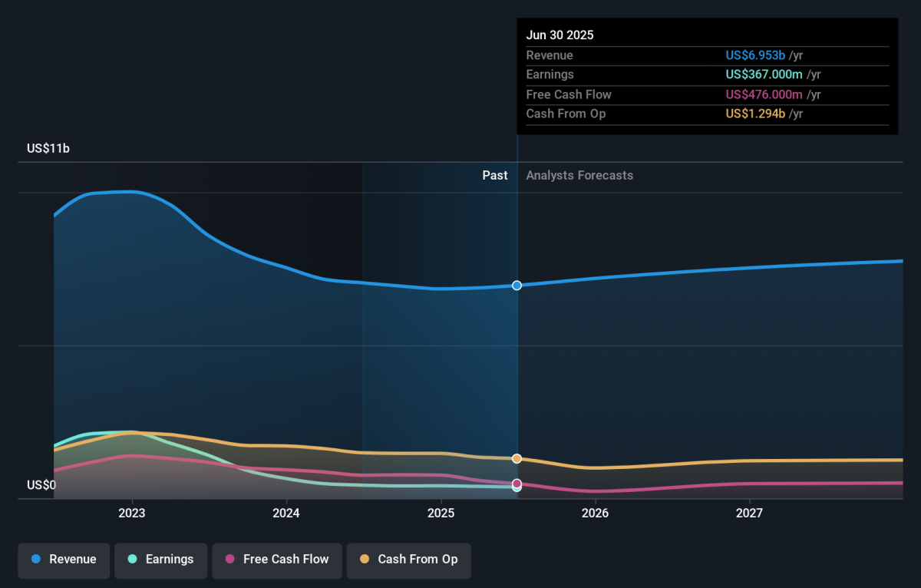
Task: Select the Revenue data point marker on chart
Action: tap(517, 285)
